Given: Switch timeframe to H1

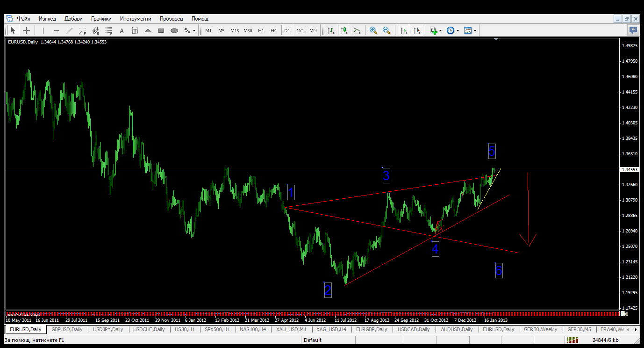Looking at the screenshot, I should 261,30.
